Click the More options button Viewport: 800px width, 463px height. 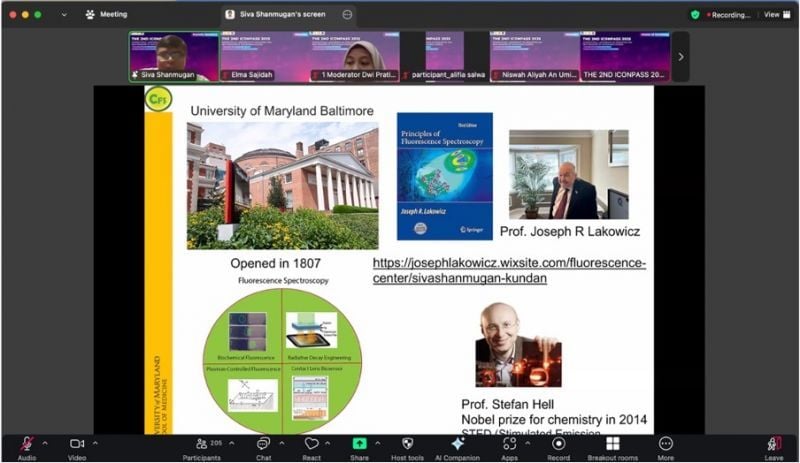pyautogui.click(x=665, y=444)
